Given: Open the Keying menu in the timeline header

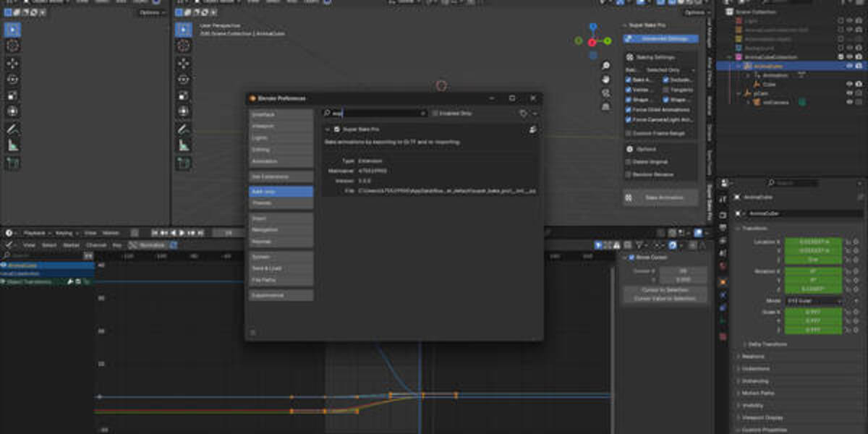Looking at the screenshot, I should [x=66, y=233].
